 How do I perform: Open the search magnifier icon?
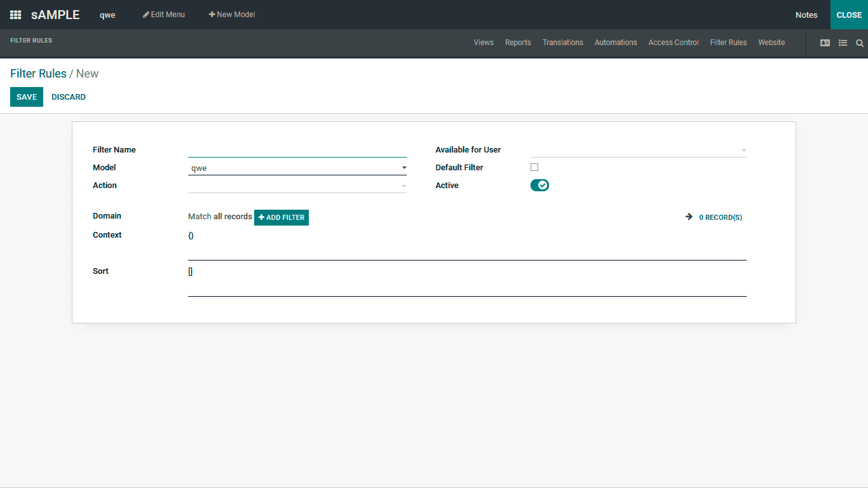(860, 43)
